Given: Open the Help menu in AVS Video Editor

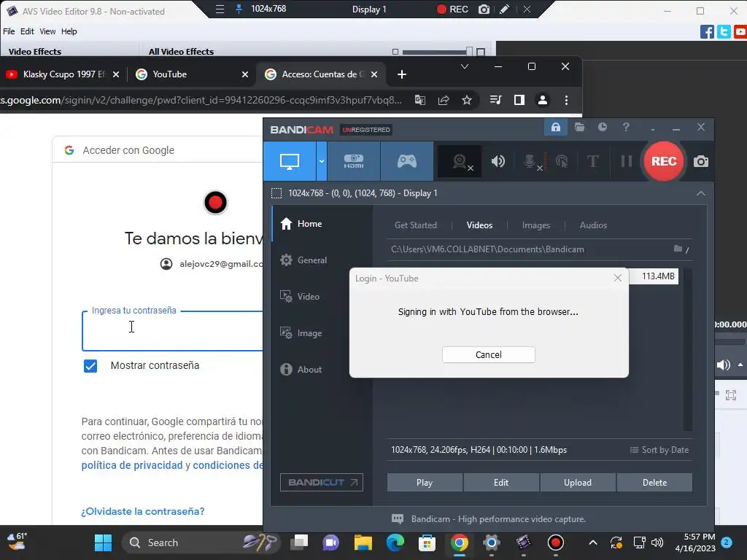Looking at the screenshot, I should (69, 31).
